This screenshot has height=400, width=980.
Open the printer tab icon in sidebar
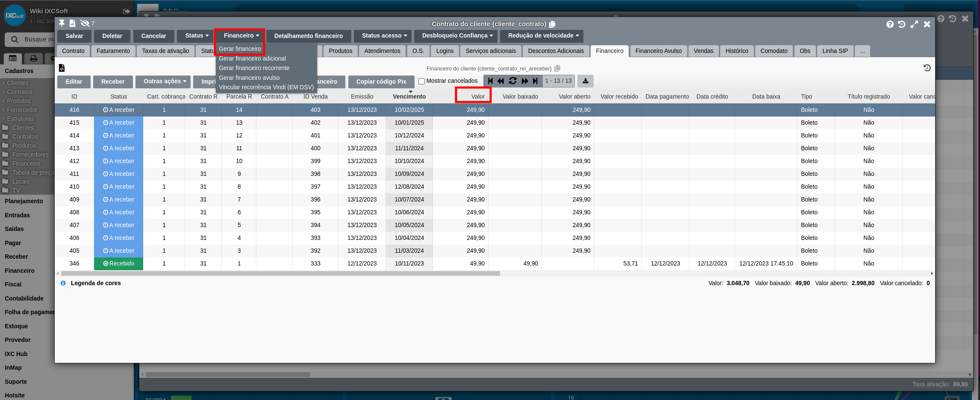click(x=33, y=58)
